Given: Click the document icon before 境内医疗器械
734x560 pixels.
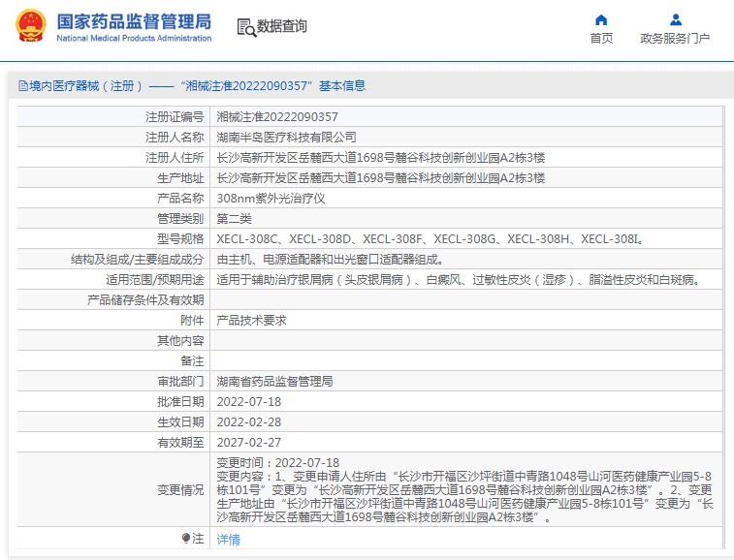Looking at the screenshot, I should tap(22, 85).
